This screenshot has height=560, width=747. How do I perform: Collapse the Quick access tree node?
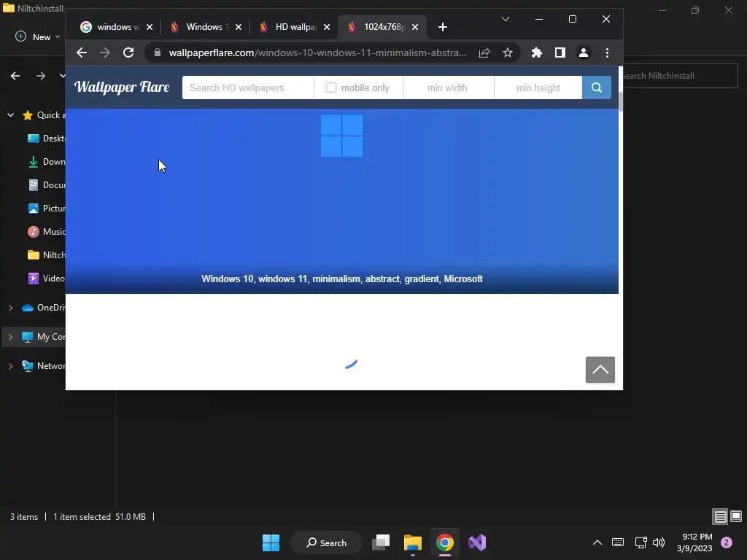(x=10, y=115)
